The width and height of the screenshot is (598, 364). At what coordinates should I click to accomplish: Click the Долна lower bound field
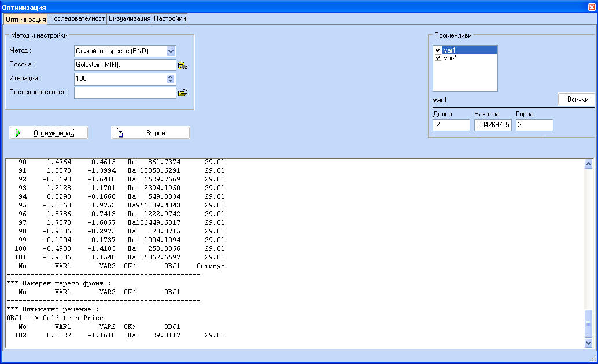coord(451,125)
